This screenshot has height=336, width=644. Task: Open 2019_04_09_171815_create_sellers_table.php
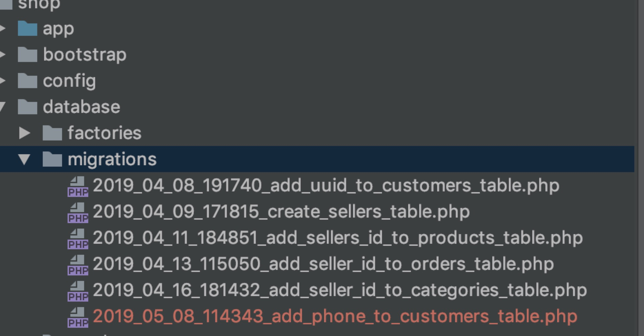click(x=279, y=212)
